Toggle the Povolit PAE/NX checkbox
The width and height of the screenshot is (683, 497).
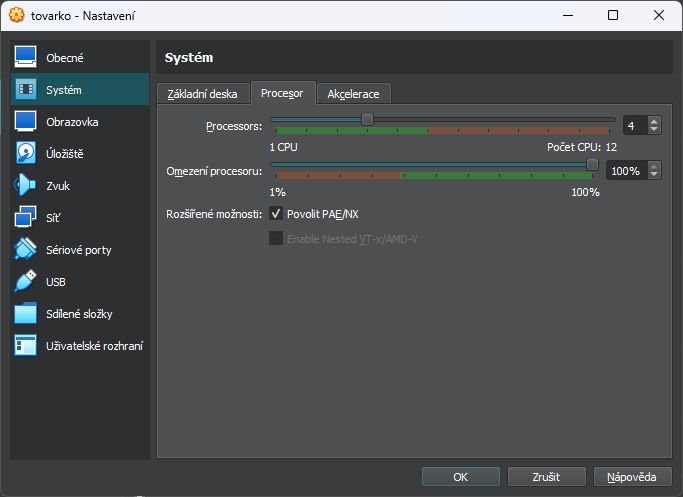pos(276,214)
